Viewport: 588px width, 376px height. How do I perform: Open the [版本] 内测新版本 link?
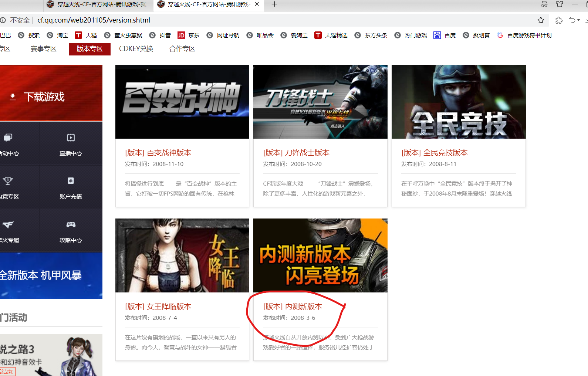tap(293, 306)
